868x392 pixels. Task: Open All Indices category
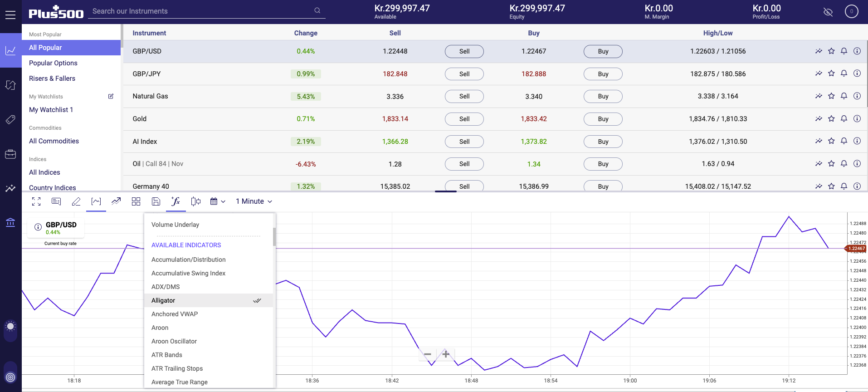[x=44, y=172]
